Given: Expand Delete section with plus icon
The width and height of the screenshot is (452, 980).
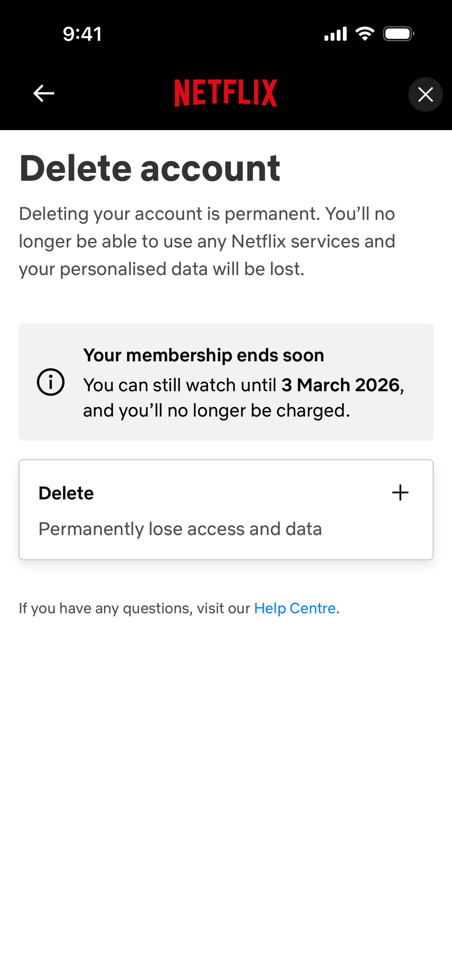Looking at the screenshot, I should (x=400, y=493).
